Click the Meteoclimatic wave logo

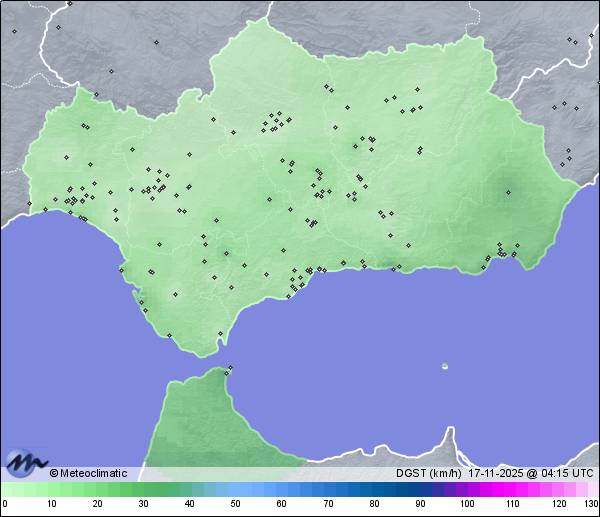tap(26, 463)
